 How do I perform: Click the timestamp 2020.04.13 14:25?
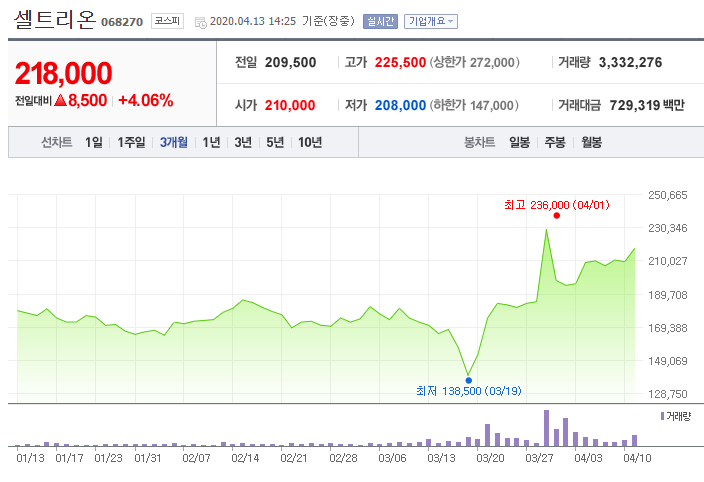[253, 21]
